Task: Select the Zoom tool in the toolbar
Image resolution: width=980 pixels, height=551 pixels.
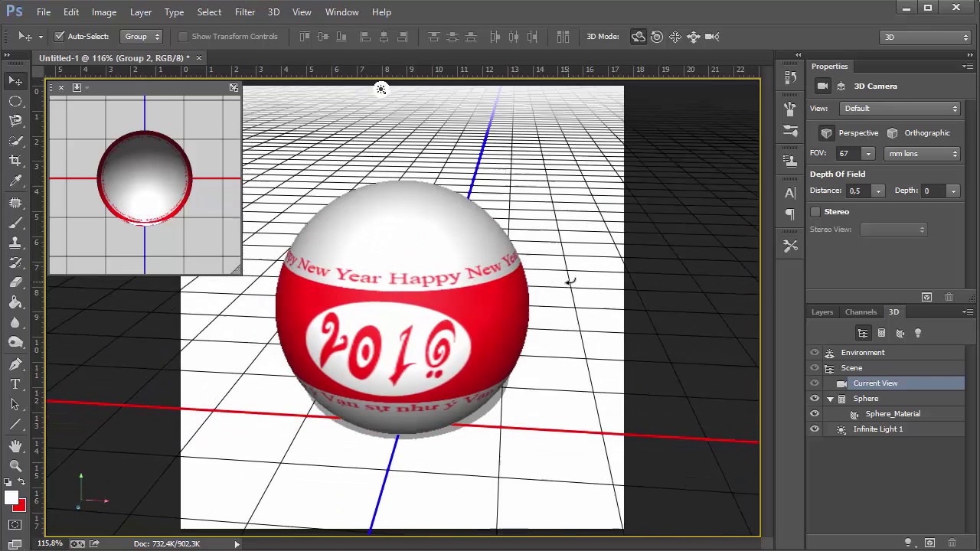Action: 15,465
